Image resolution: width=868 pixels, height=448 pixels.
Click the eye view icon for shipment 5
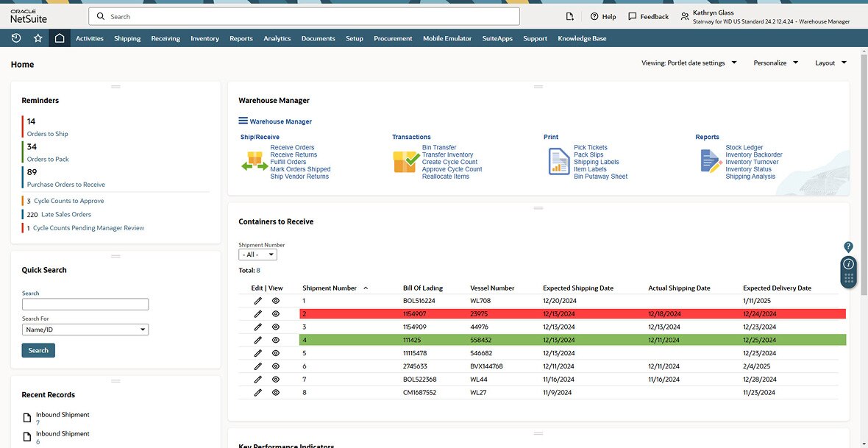tap(276, 353)
